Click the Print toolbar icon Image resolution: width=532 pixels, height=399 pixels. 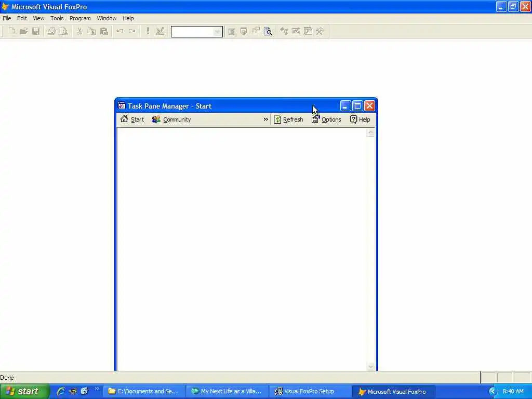point(51,32)
